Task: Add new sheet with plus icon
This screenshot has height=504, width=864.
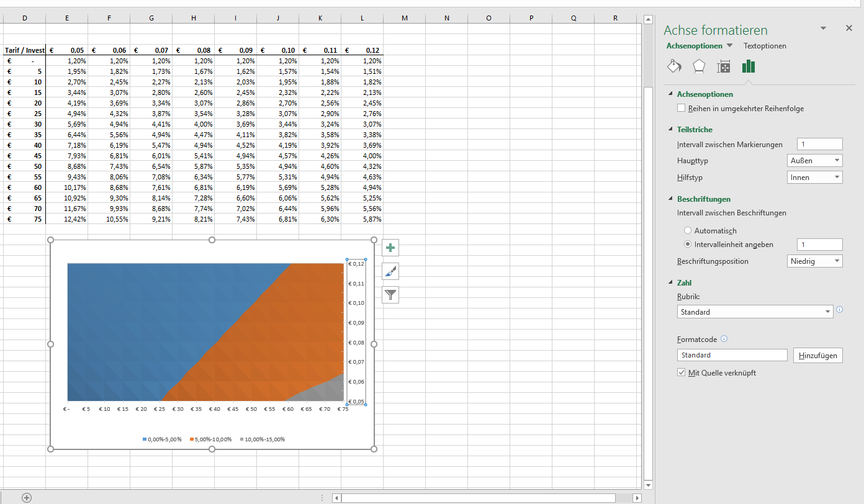Action: tap(27, 497)
